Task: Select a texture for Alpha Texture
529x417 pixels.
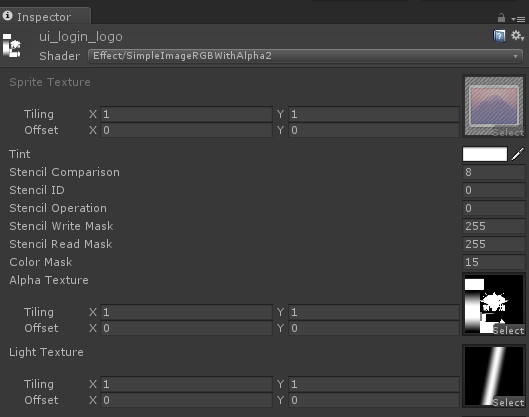Action: tap(508, 330)
